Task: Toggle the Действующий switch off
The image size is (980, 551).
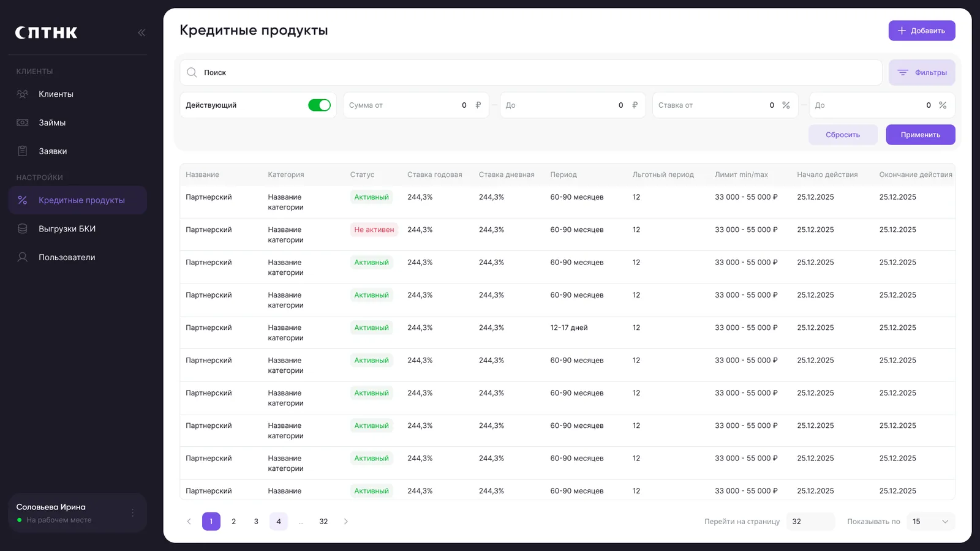Action: click(x=319, y=105)
